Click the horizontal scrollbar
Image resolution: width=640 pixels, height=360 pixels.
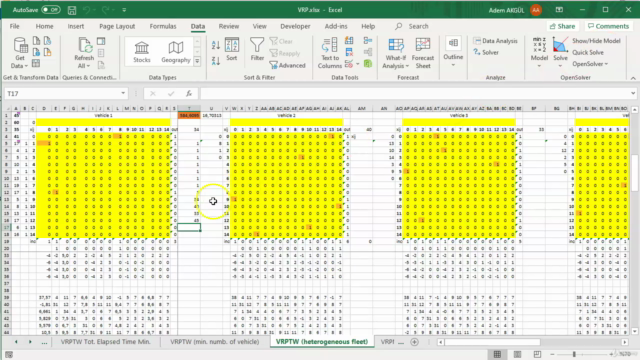tap(493, 342)
